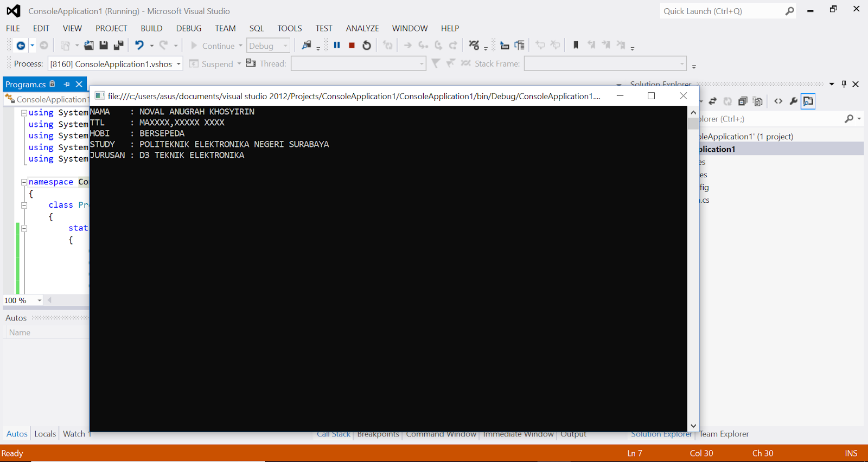
Task: Close the Program.cs tab
Action: (x=79, y=84)
